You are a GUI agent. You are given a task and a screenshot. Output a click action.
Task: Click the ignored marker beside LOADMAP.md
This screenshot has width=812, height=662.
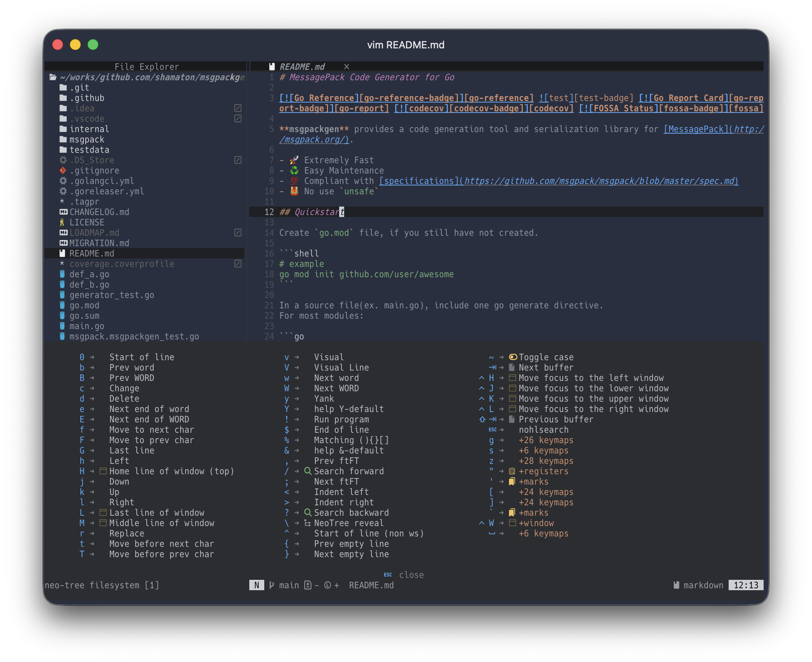pyautogui.click(x=238, y=233)
